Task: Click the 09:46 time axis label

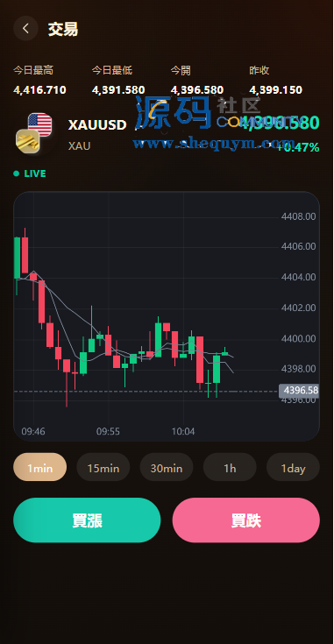Action: point(33,432)
